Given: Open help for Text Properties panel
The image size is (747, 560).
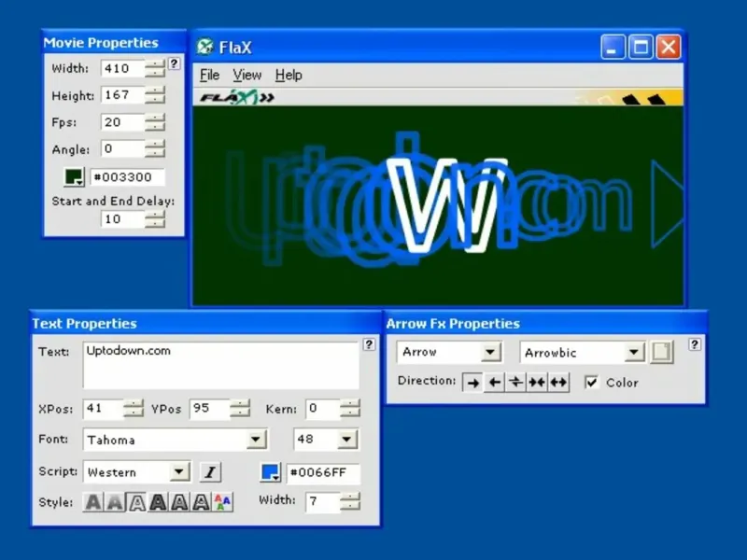Looking at the screenshot, I should [369, 344].
